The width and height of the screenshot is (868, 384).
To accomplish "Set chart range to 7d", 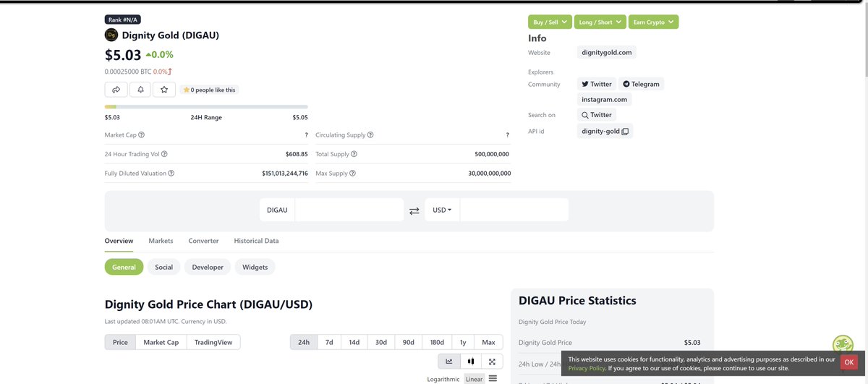I will tap(329, 342).
